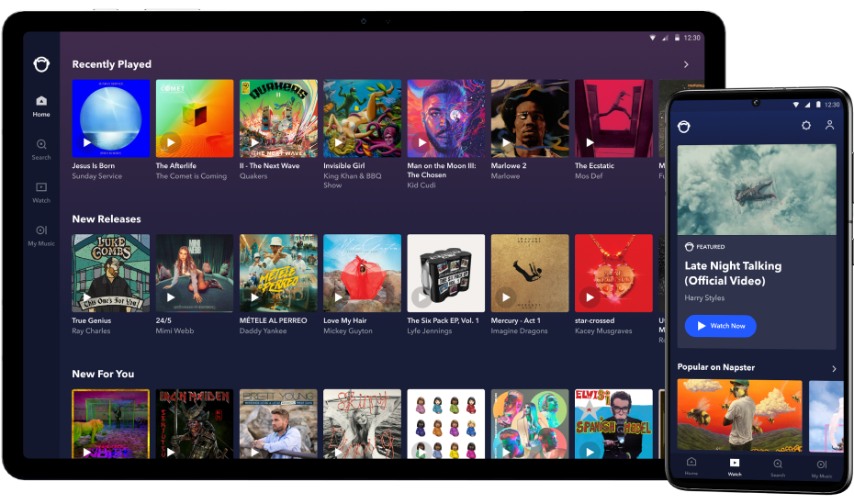This screenshot has height=504, width=854.
Task: Play True Genius by Ray Charles
Action: 87,297
